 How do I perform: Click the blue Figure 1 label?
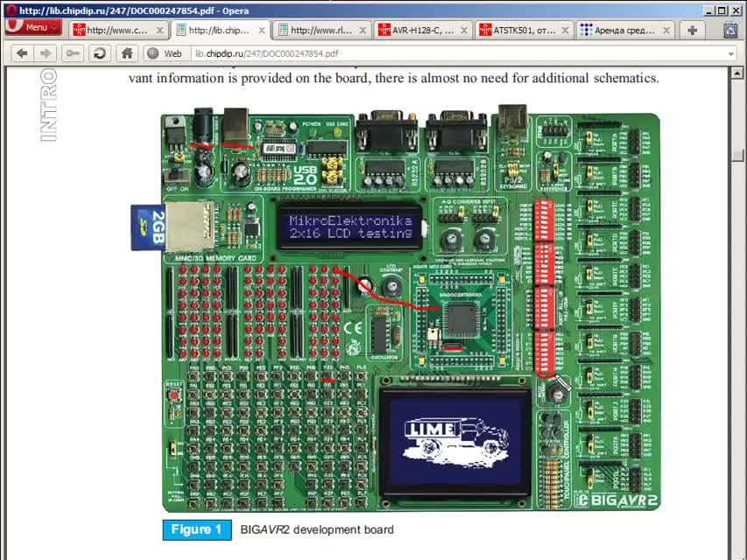click(x=197, y=529)
